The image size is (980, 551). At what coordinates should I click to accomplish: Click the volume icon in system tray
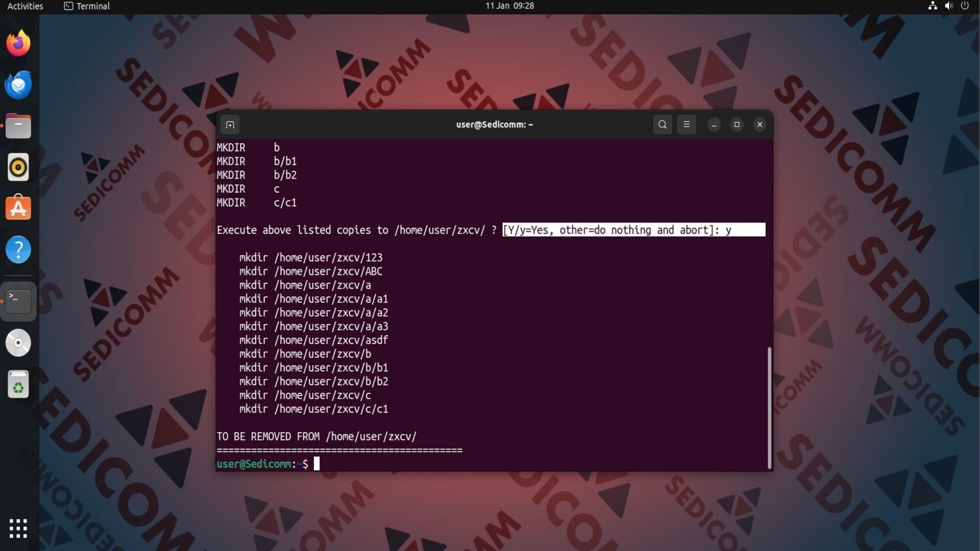tap(948, 6)
